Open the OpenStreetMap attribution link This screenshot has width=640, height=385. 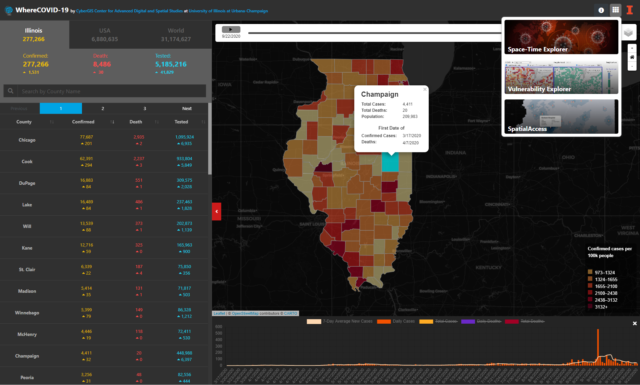[x=245, y=314]
